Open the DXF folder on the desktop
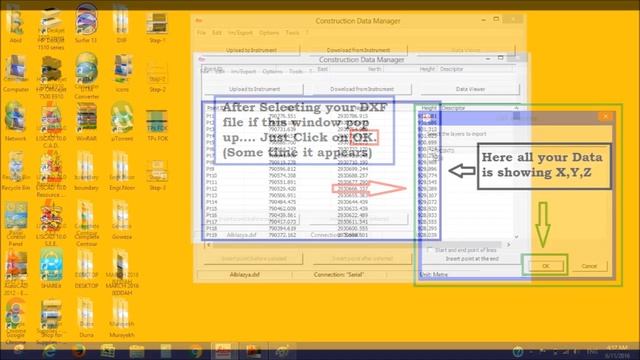 tap(121, 24)
